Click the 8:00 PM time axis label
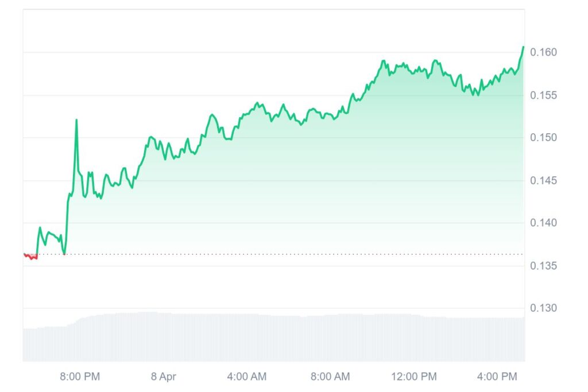This screenshot has width=588, height=392. coord(80,377)
